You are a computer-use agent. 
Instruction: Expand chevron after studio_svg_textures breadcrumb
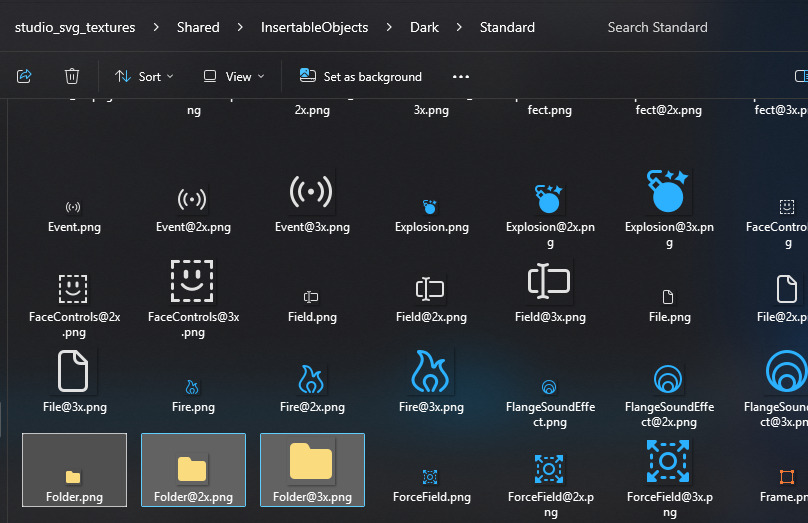156,27
